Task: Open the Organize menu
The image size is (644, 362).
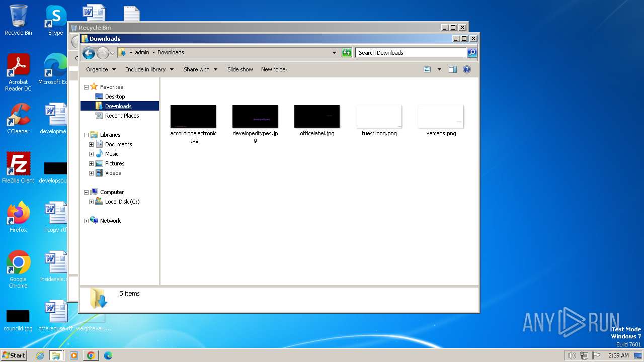Action: coord(101,69)
